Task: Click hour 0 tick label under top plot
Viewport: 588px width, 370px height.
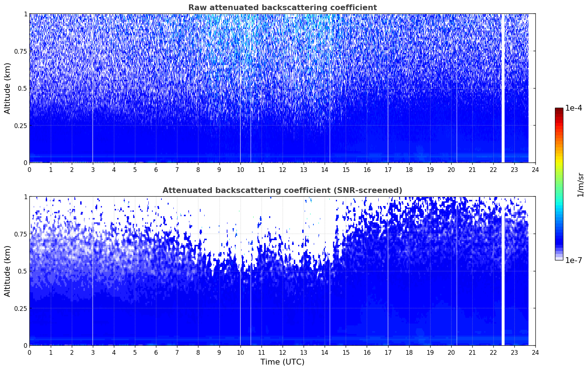Action: pyautogui.click(x=30, y=170)
